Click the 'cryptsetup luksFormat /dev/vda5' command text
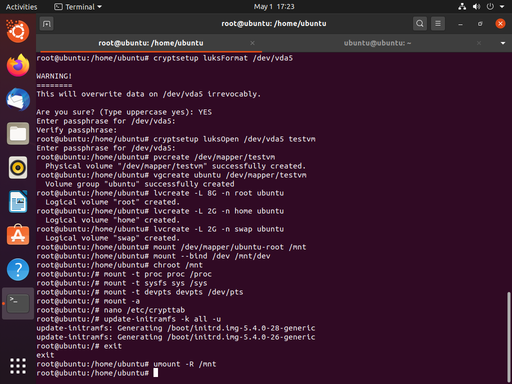Screen dimensions: 512x384 [223, 58]
